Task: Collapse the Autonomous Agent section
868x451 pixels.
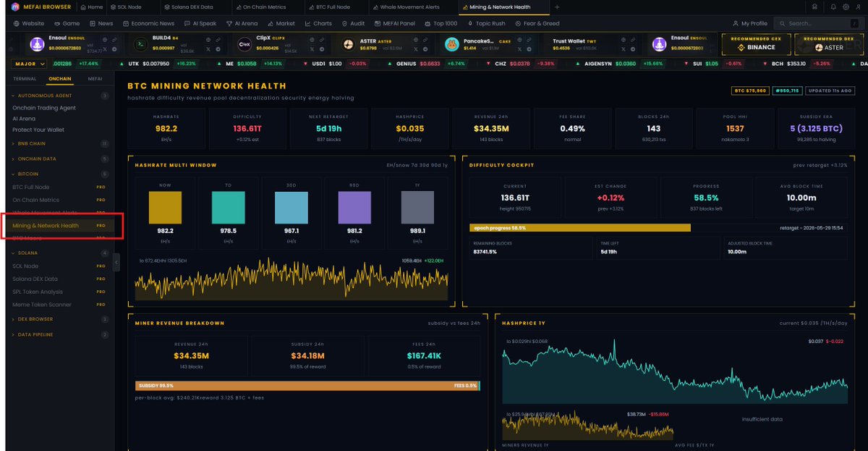Action: 59,96
